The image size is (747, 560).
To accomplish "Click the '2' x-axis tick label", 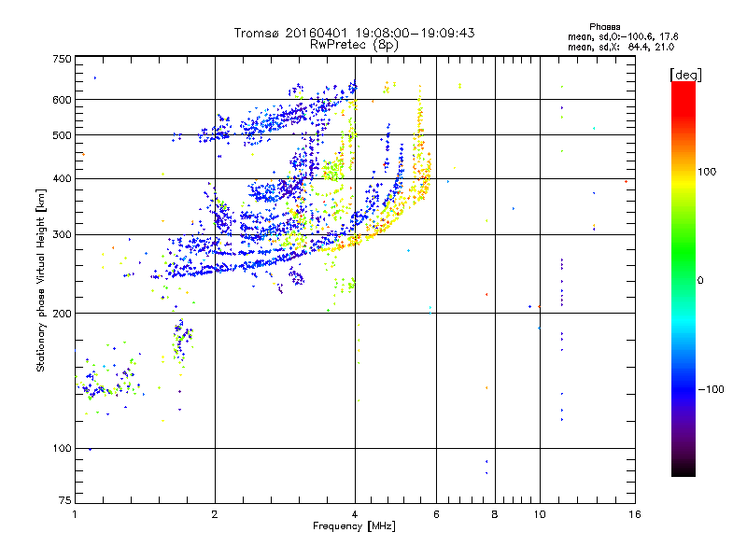I will (215, 514).
